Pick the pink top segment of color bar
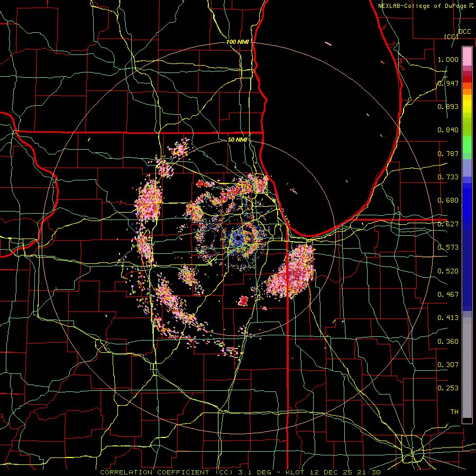Image resolution: width=476 pixels, height=476 pixels. click(467, 57)
